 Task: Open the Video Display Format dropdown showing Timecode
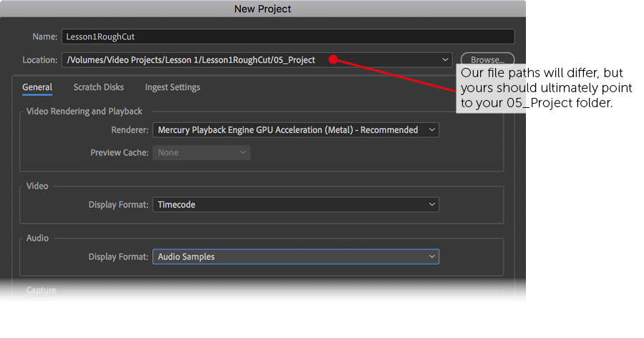(x=296, y=204)
